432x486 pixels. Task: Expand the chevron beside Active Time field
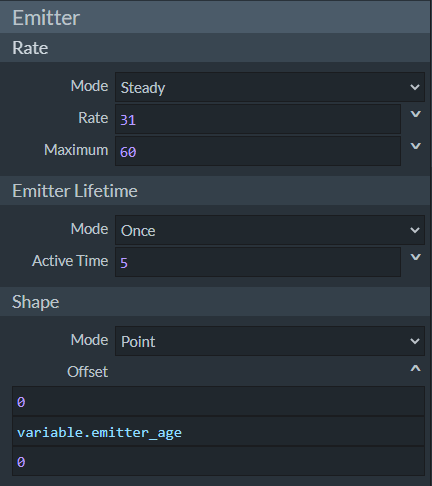click(x=415, y=257)
